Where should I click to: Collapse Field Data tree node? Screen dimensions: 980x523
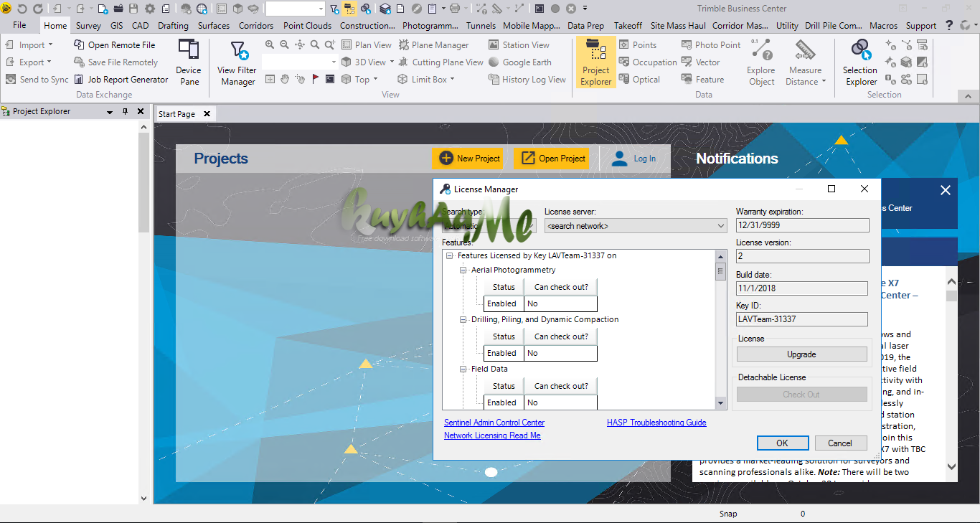pyautogui.click(x=463, y=369)
